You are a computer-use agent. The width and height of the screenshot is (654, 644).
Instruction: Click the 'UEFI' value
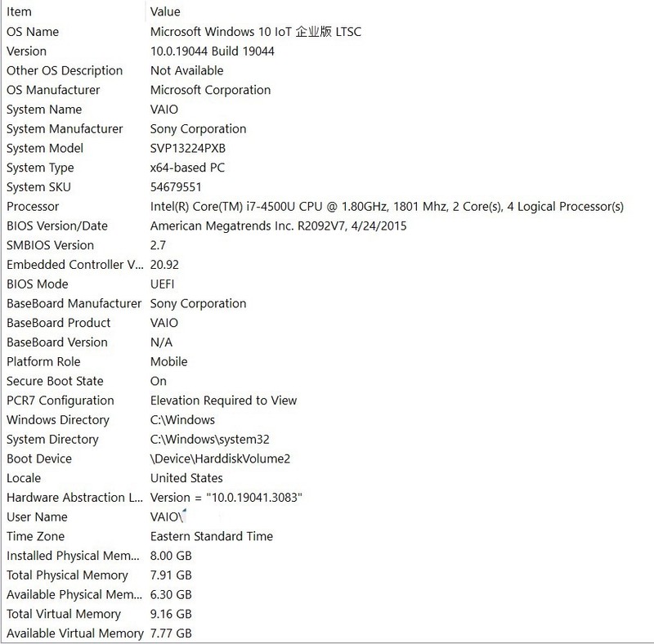162,284
